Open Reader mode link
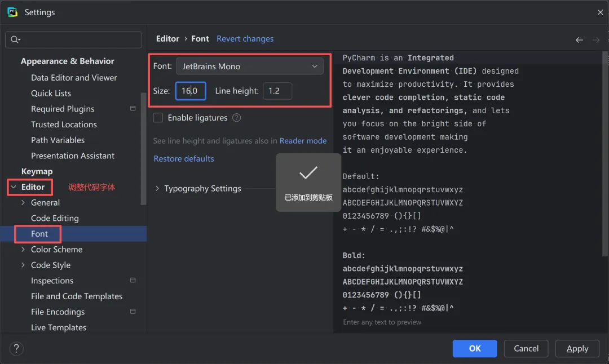Image resolution: width=609 pixels, height=364 pixels. click(x=303, y=140)
